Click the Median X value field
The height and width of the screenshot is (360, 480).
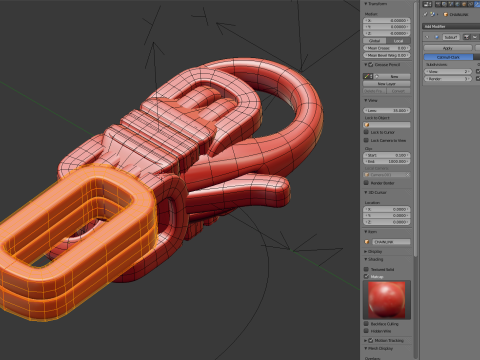[387, 20]
